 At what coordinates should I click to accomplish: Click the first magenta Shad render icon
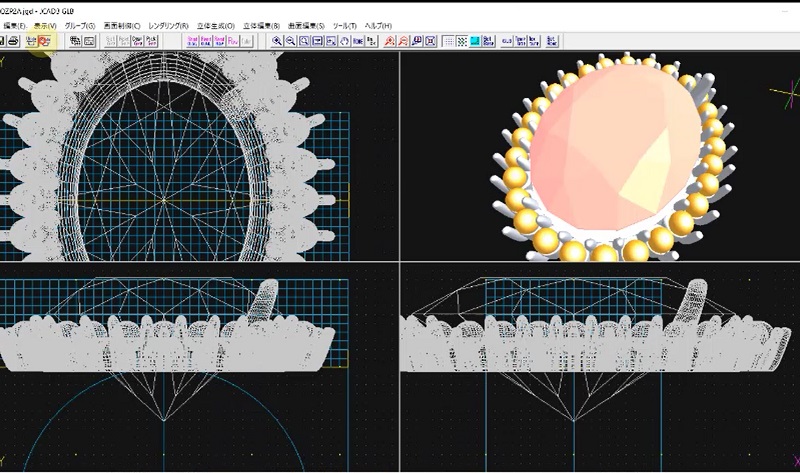[x=192, y=41]
